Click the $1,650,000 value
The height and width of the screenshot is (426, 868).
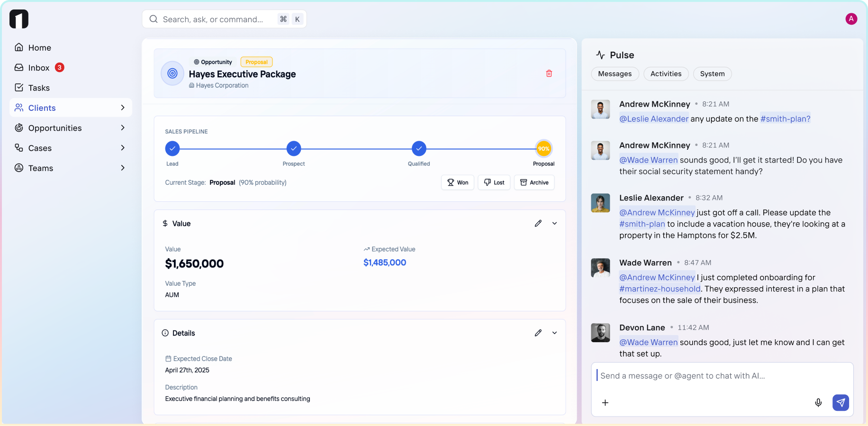click(194, 264)
